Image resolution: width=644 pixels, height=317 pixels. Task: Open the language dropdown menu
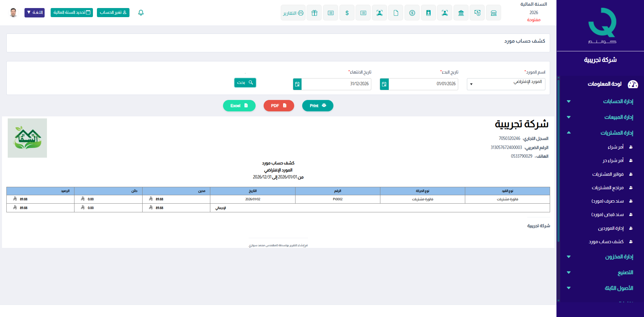pos(35,13)
